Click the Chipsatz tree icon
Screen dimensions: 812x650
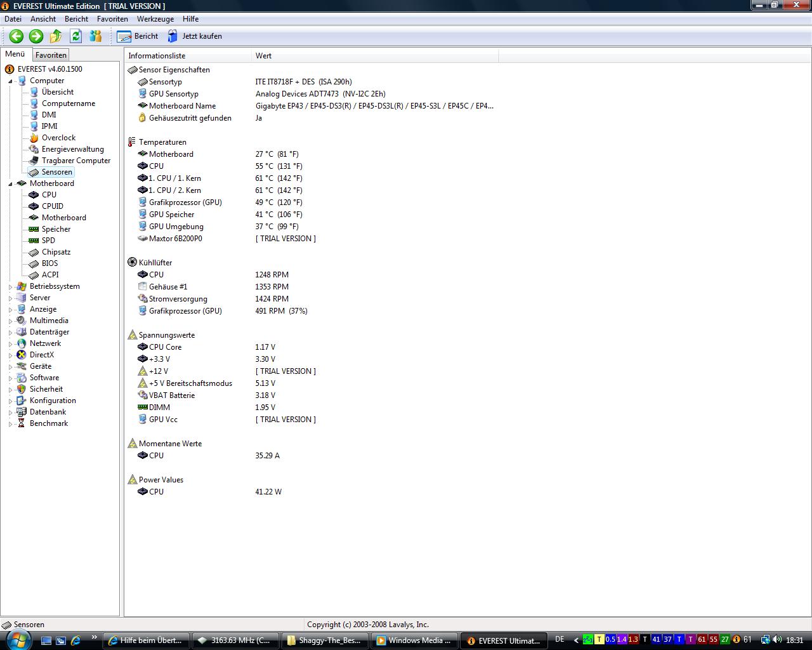(x=34, y=252)
